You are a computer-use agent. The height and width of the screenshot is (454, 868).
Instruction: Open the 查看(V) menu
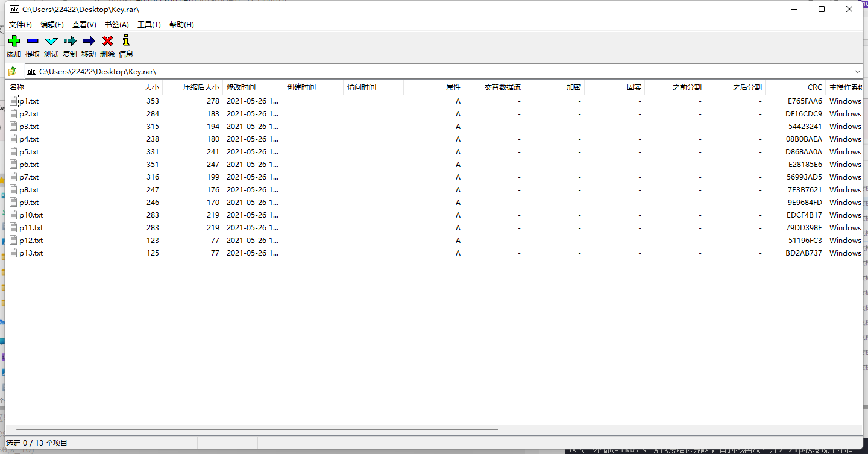[84, 25]
